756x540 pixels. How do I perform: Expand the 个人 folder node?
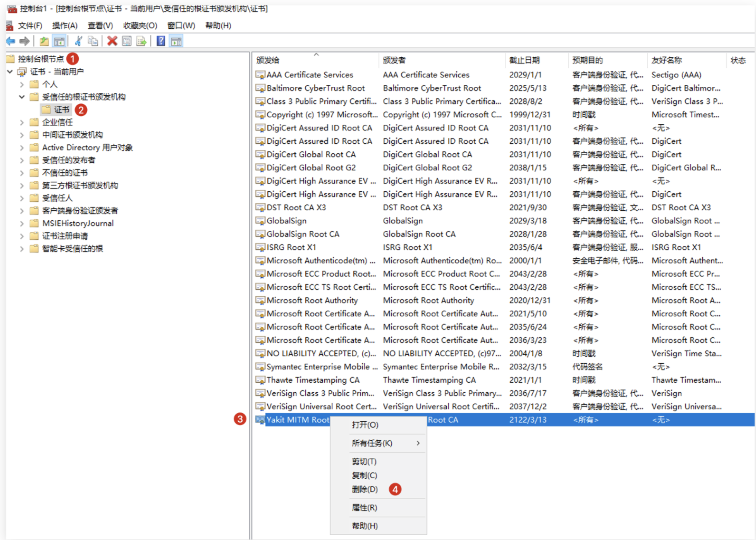click(22, 84)
